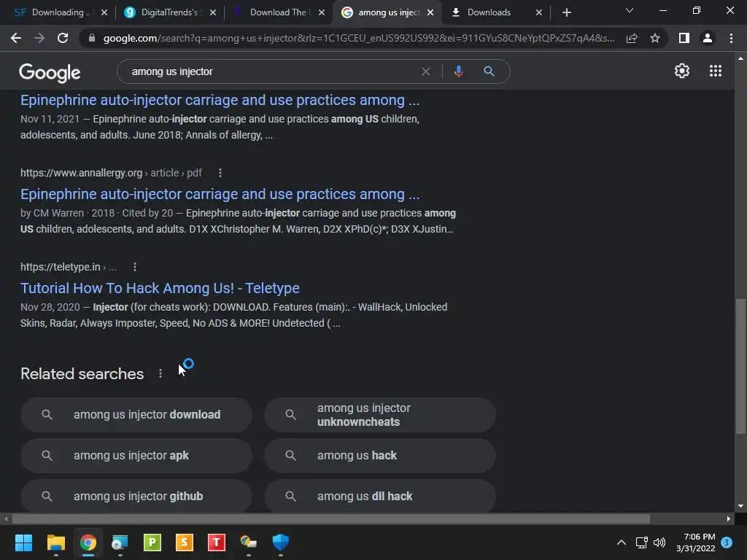Open clock and calendar 7:06 PM

(695, 542)
